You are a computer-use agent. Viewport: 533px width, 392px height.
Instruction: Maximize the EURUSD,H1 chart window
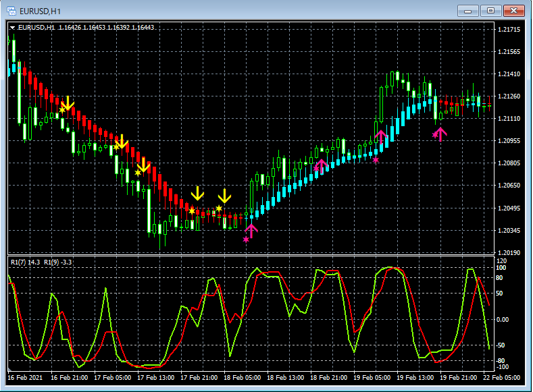[490, 11]
